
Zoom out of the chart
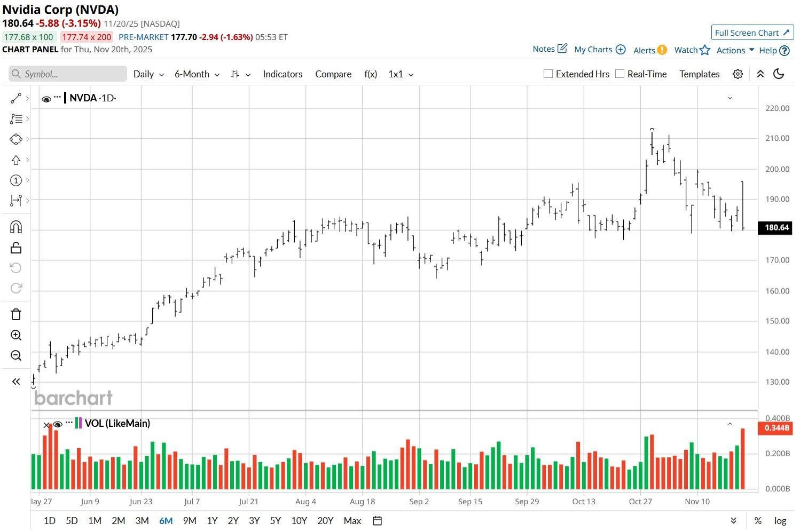[x=16, y=355]
